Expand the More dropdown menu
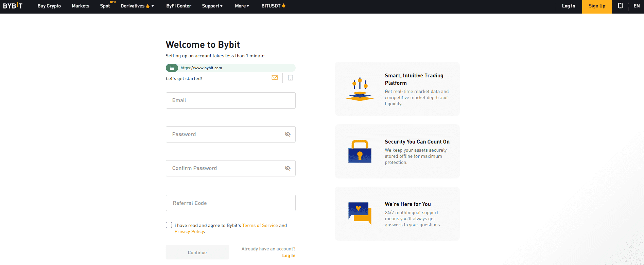 click(x=242, y=6)
